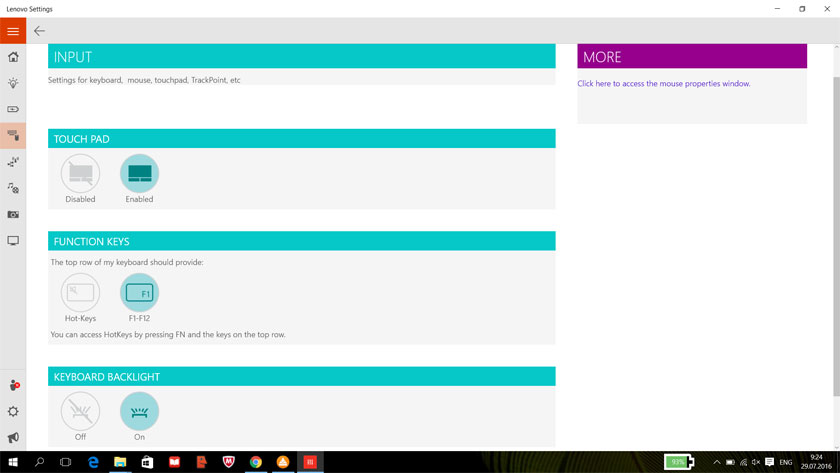
Task: Open the megaphone feedback icon
Action: click(13, 438)
